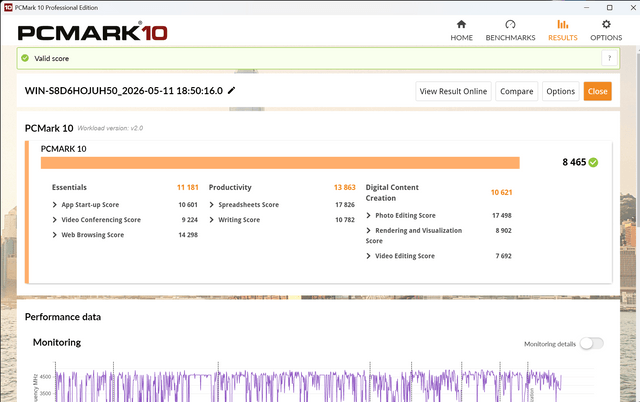This screenshot has width=640, height=402.
Task: Click the Performance data heading
Action: click(63, 317)
